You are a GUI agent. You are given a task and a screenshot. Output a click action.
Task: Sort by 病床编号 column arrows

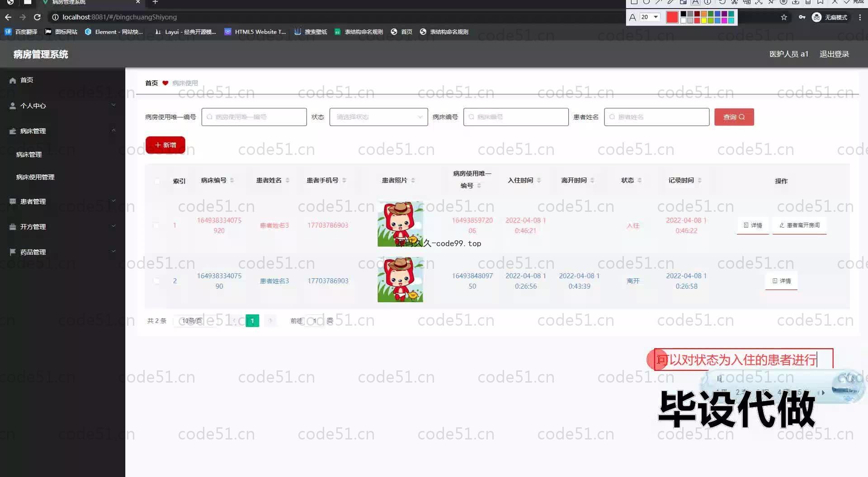click(232, 180)
